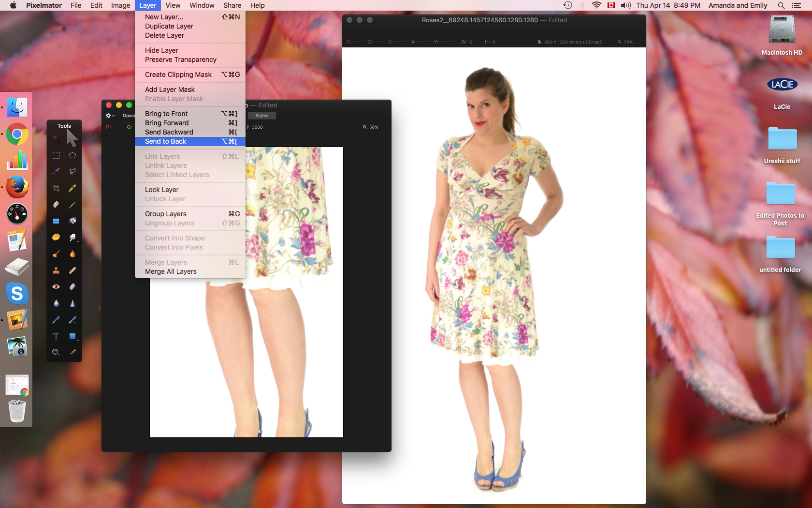Screen dimensions: 812x508
Task: Choose Bring to Front
Action: 190,114
